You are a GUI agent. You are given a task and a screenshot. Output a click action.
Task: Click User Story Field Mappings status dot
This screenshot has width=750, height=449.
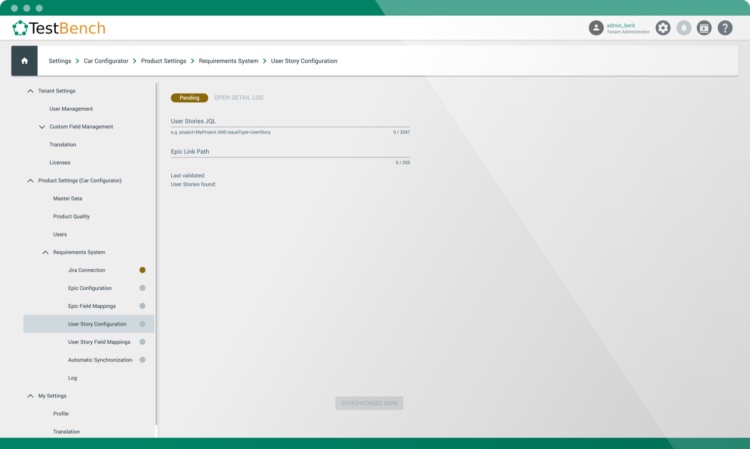pyautogui.click(x=142, y=342)
